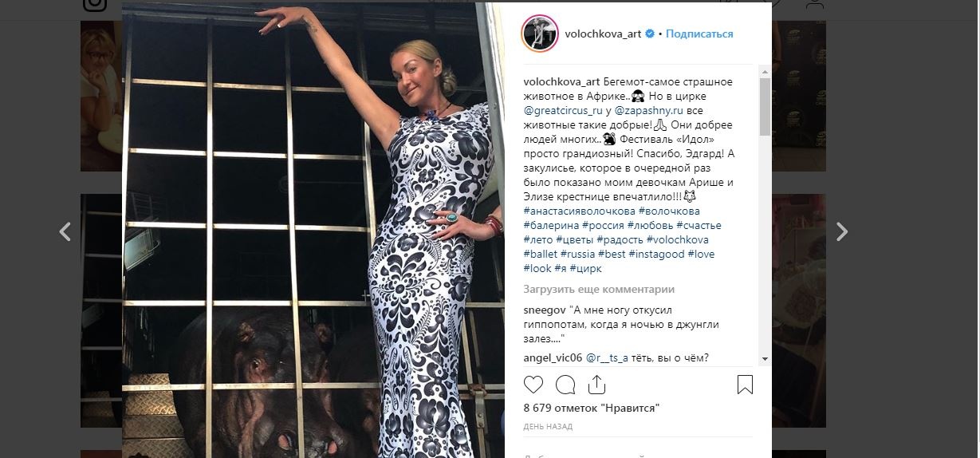Click the verified badge next to volochkova_art
The height and width of the screenshot is (458, 980).
click(650, 34)
